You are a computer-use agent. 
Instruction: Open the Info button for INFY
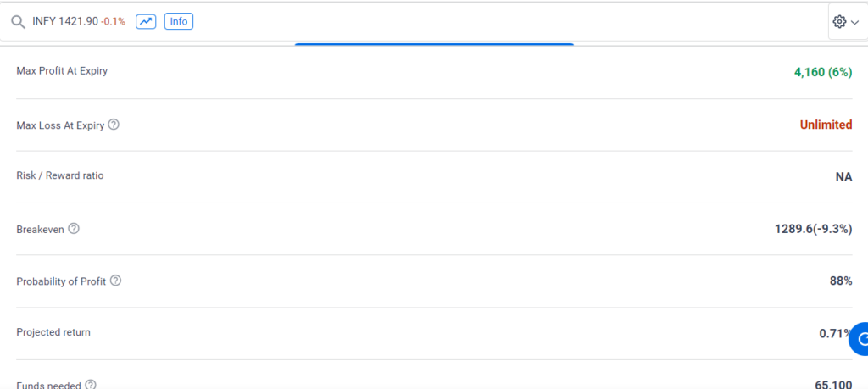[178, 21]
